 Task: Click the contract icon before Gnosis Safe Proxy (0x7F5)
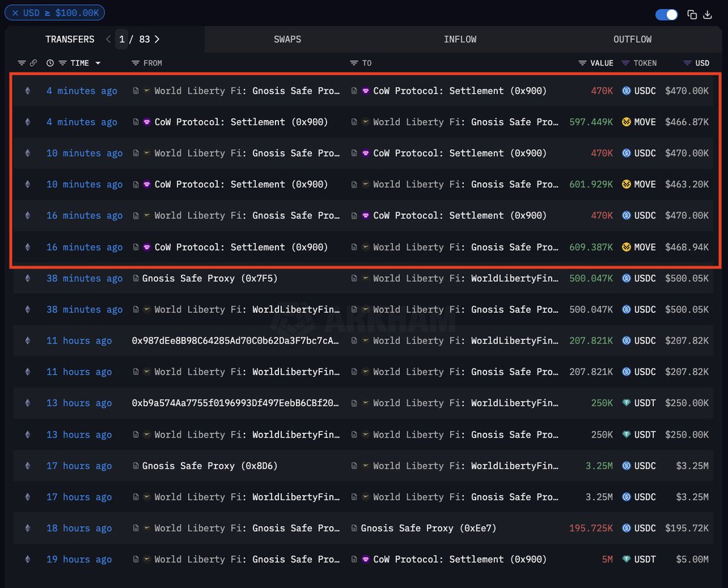(136, 278)
